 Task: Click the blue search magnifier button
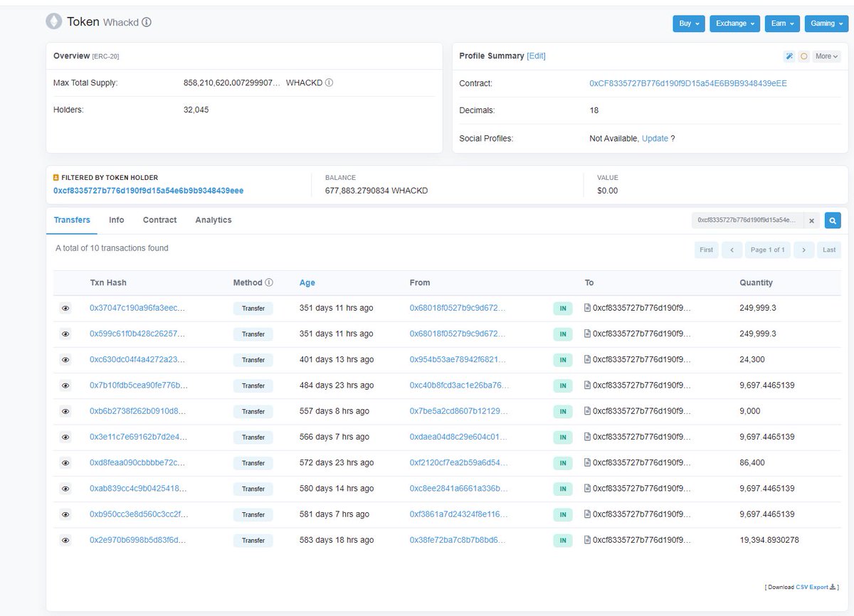pyautogui.click(x=833, y=221)
